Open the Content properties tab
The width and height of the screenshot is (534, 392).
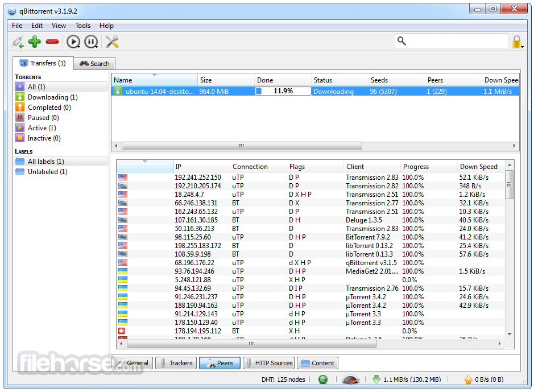click(317, 363)
